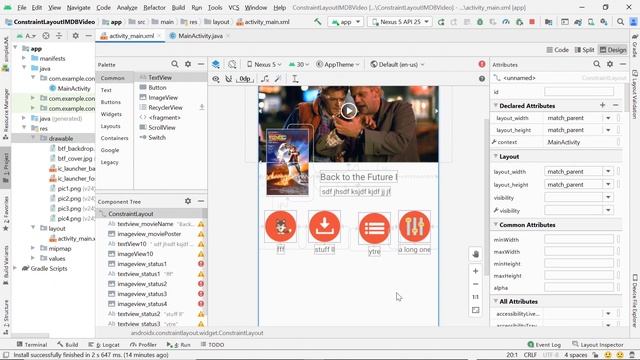Click the play button on movie backdrop

pos(349,111)
